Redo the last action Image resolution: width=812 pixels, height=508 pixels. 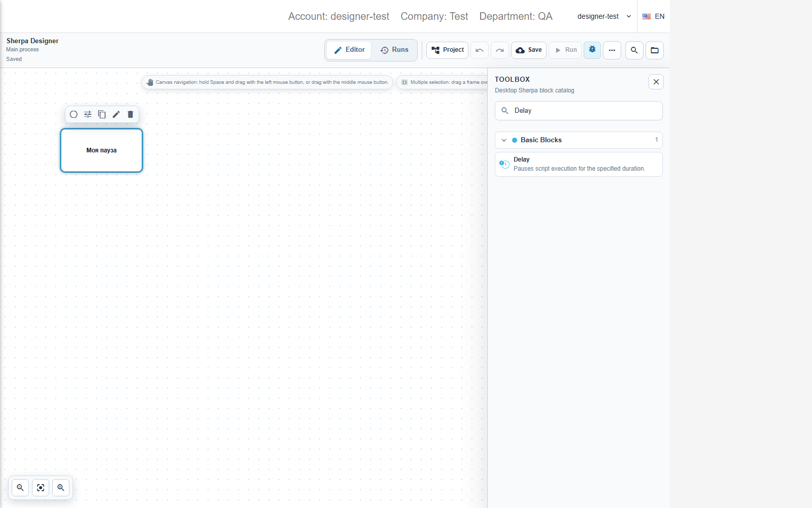pyautogui.click(x=500, y=50)
